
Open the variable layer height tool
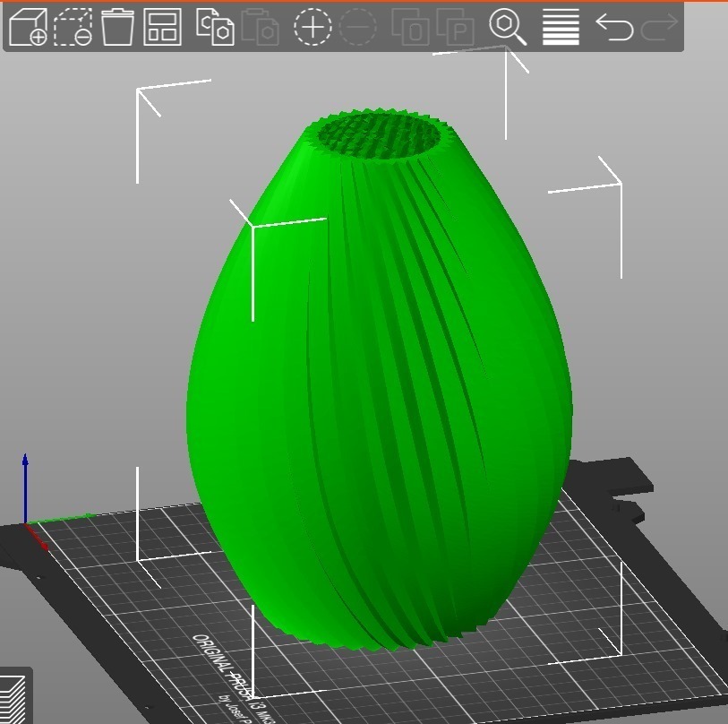point(560,28)
